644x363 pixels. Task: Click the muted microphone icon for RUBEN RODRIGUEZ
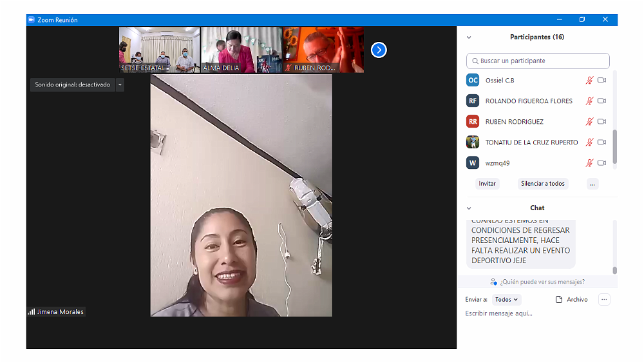589,122
